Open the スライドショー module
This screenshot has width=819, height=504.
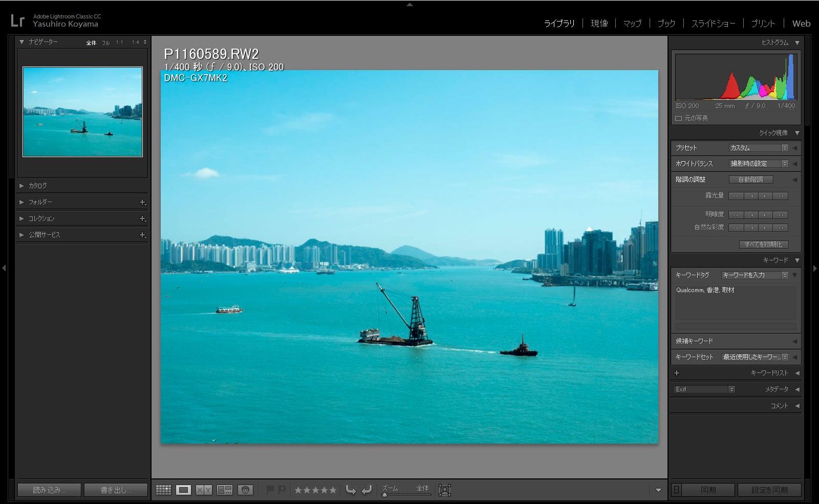point(713,23)
